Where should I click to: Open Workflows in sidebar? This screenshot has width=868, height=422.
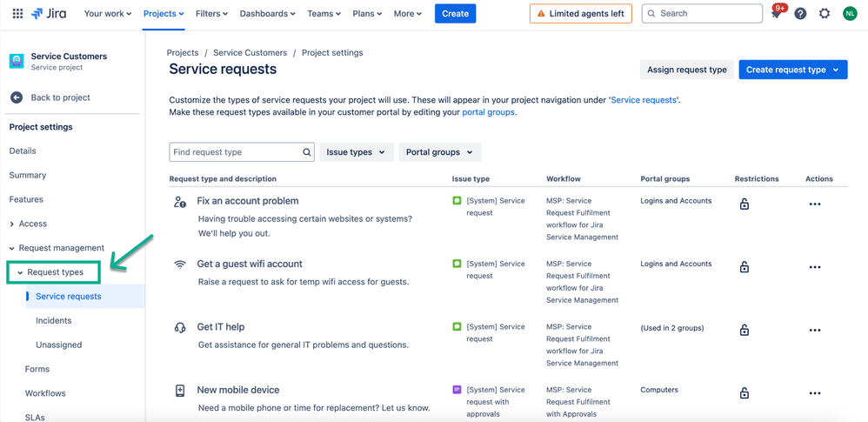click(45, 394)
